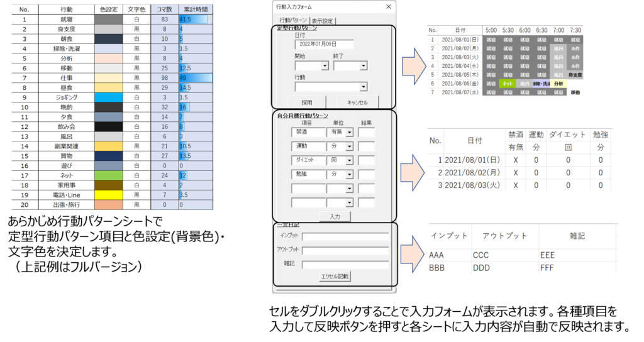Focus the インプット text field
Image resolution: width=644 pixels, height=342 pixels.
coord(345,237)
